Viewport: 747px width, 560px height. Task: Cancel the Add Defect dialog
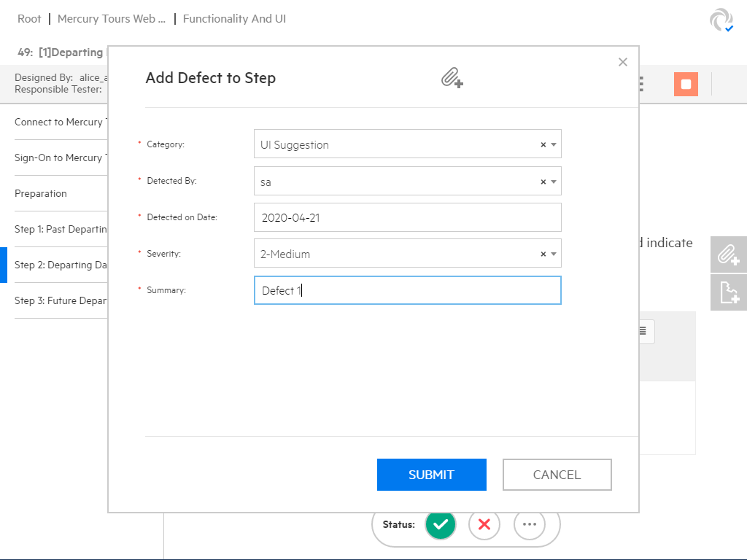click(557, 475)
